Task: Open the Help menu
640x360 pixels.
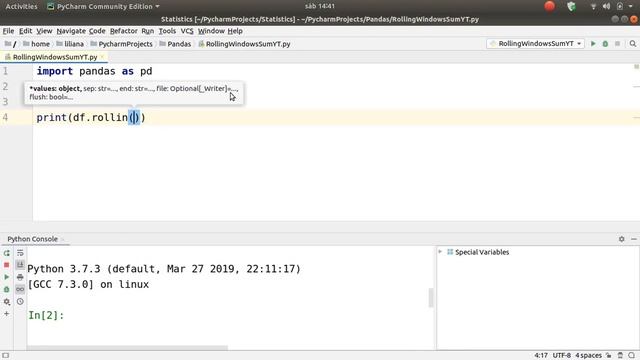Action: tap(235, 31)
